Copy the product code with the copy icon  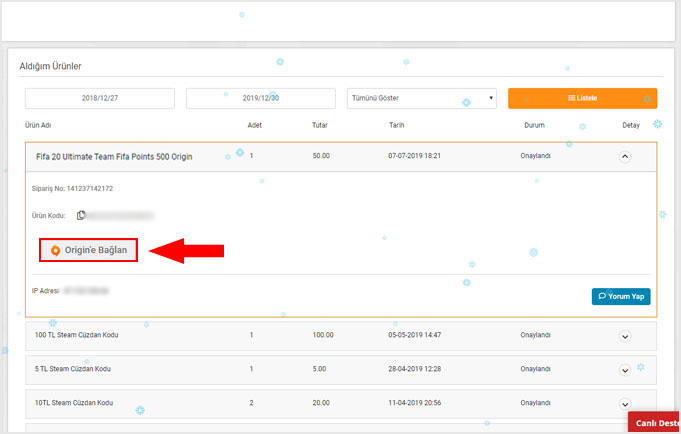click(x=81, y=215)
